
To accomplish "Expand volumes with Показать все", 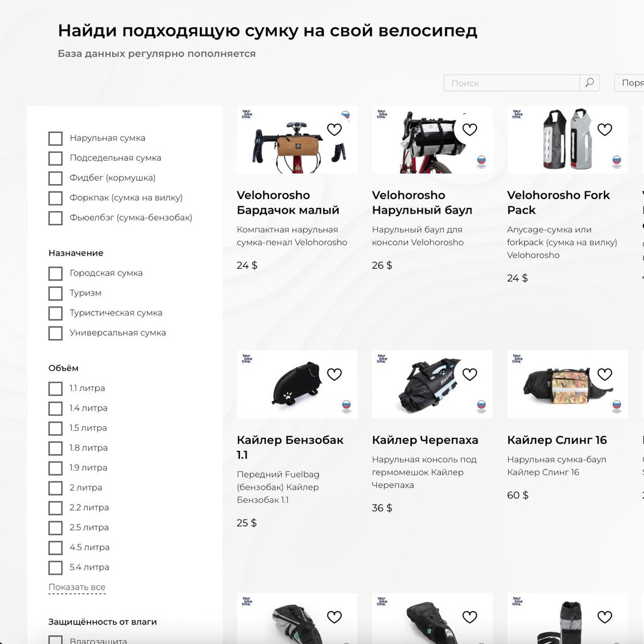I will point(77,587).
